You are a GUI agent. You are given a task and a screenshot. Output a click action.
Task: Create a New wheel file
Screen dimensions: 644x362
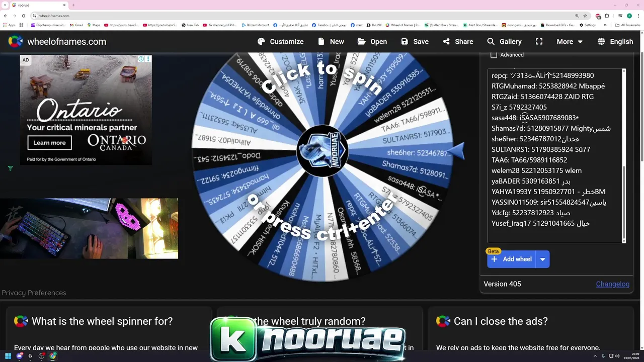[x=331, y=42]
